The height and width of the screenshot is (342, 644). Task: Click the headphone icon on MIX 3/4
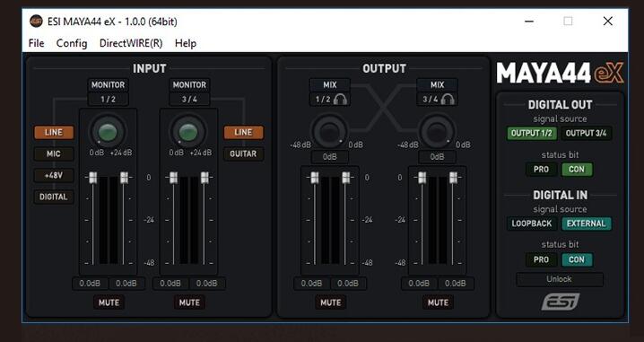[x=448, y=99]
